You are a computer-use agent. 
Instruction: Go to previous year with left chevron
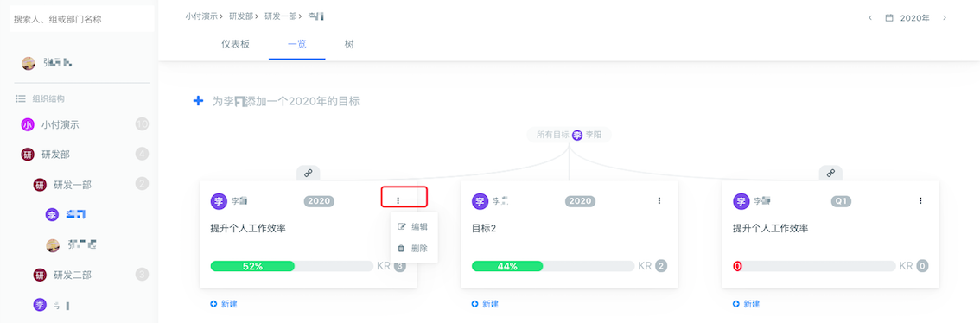click(x=870, y=18)
